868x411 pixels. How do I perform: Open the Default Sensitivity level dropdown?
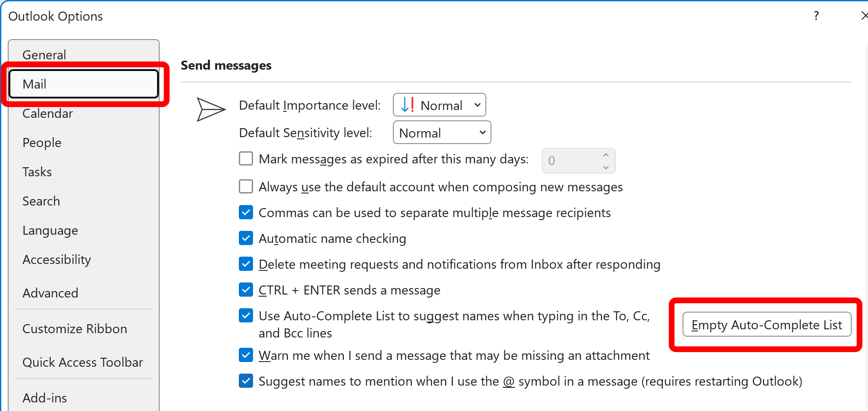[442, 132]
